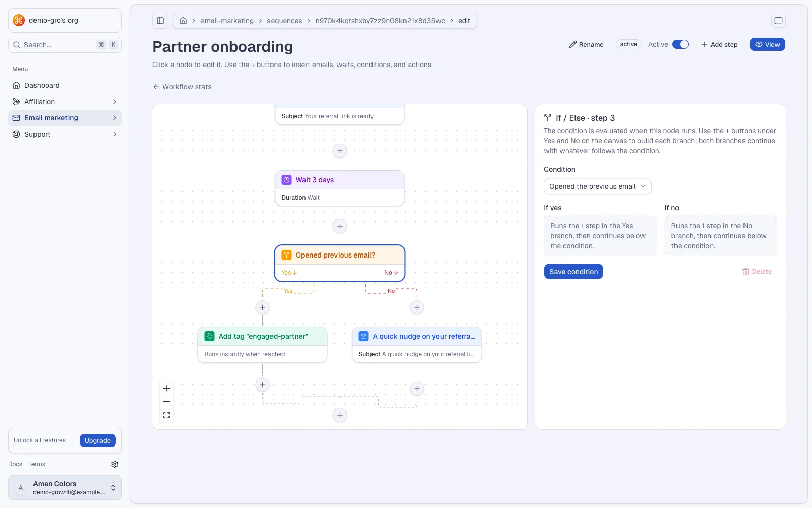Add step at top of Yes branch
The image size is (812, 508).
coord(262,307)
